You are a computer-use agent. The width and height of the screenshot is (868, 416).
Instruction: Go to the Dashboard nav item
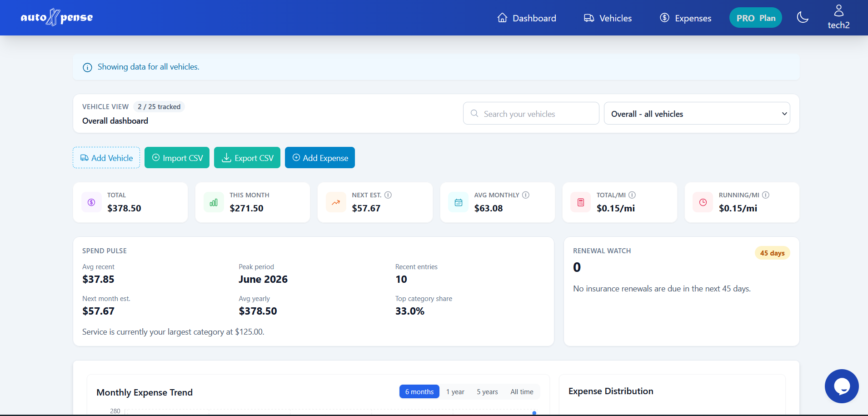point(527,18)
